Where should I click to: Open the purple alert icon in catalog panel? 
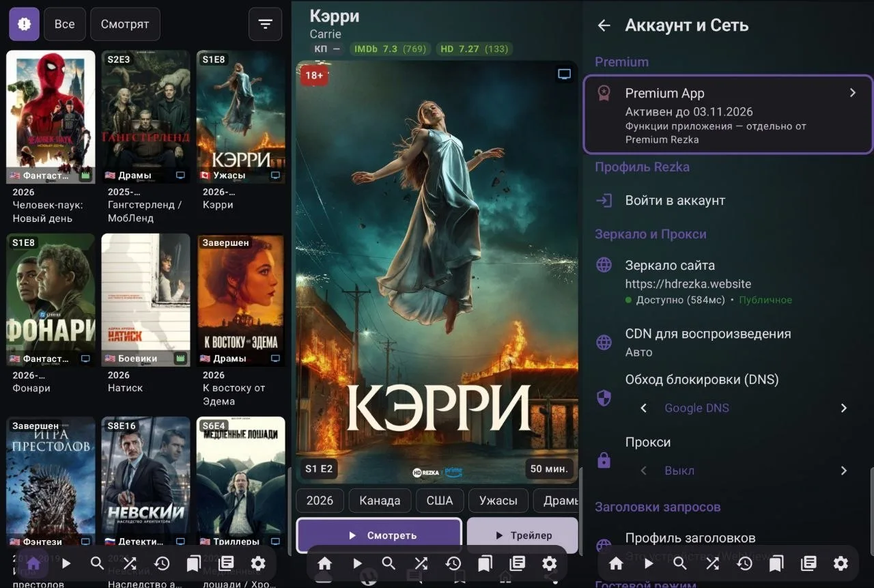pyautogui.click(x=24, y=25)
